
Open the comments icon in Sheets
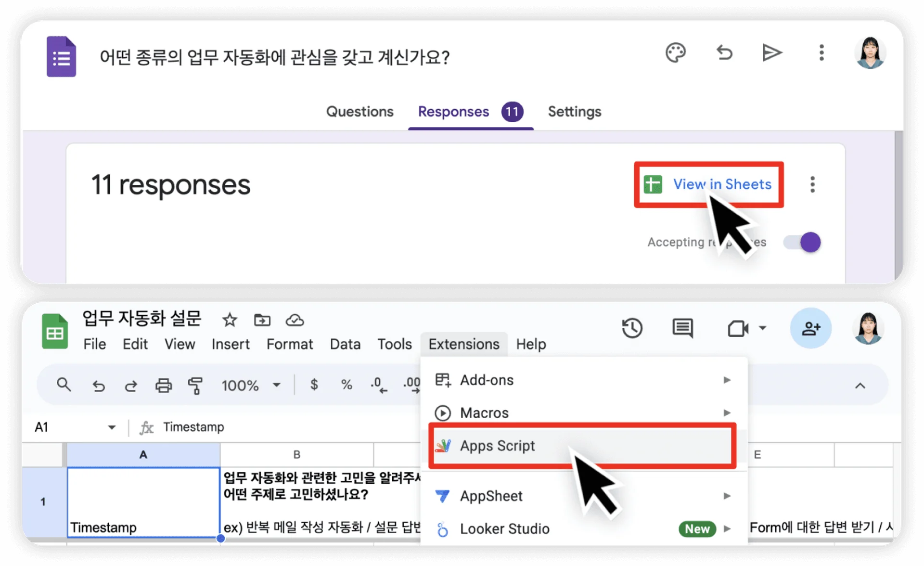point(682,328)
